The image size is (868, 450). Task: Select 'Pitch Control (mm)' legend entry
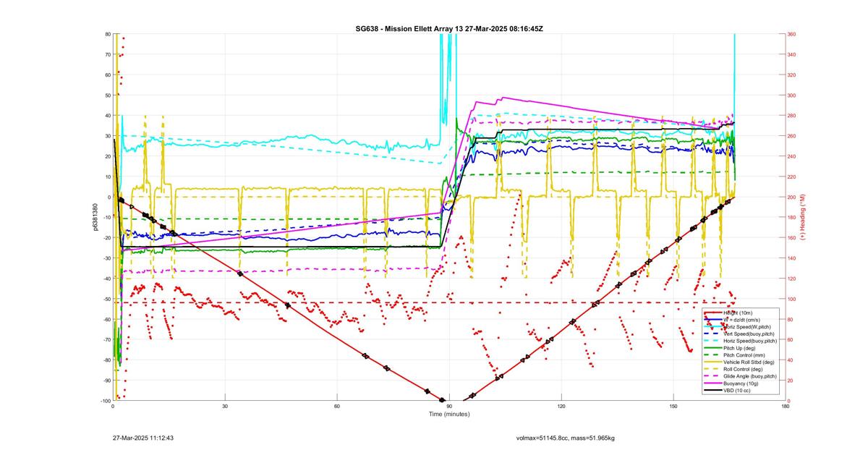[x=744, y=355]
